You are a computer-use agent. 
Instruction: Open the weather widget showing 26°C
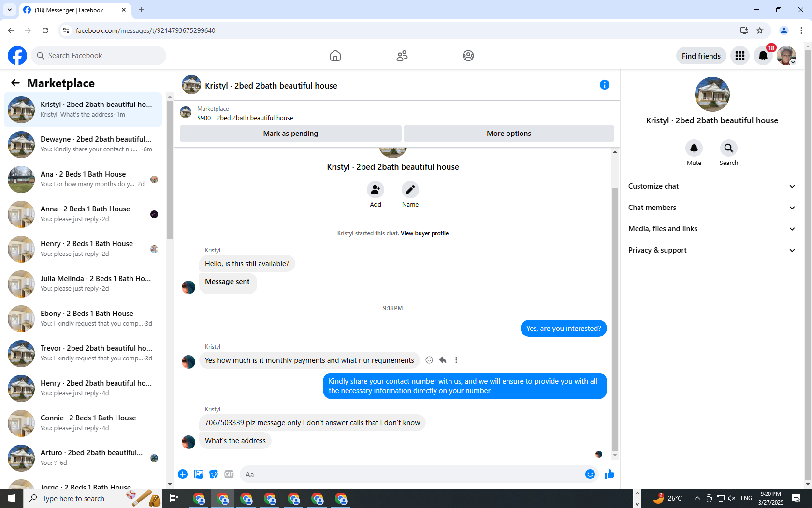[x=668, y=498]
